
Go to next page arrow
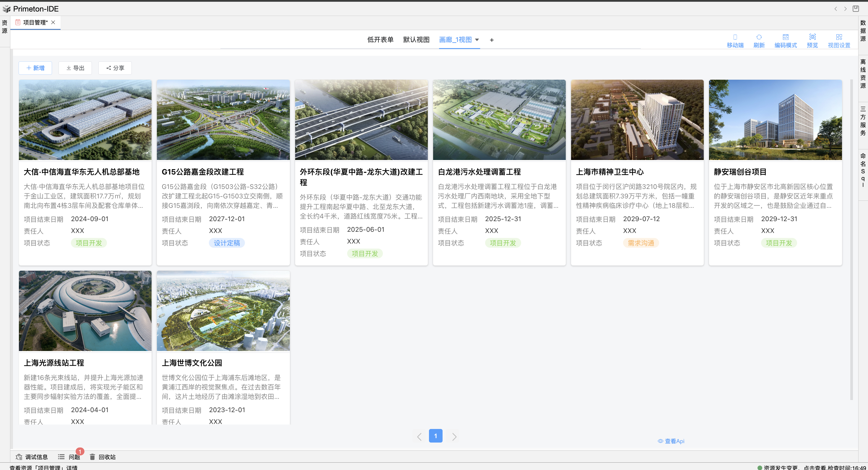[x=454, y=437]
